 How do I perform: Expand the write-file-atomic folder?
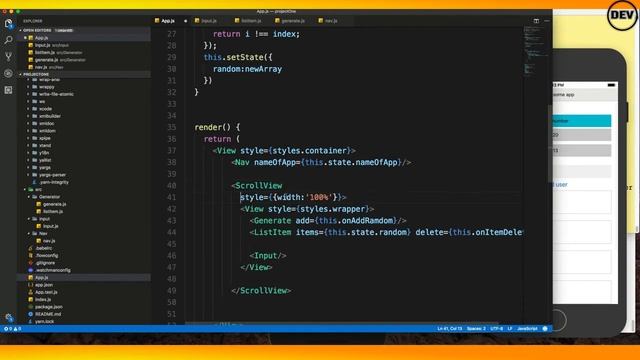pyautogui.click(x=56, y=94)
